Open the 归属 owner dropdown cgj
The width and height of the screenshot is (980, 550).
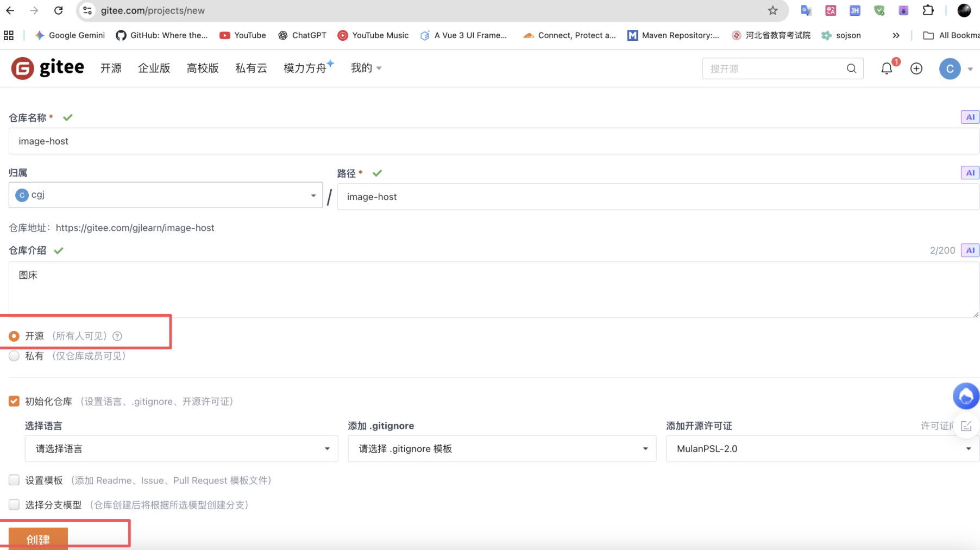click(166, 195)
